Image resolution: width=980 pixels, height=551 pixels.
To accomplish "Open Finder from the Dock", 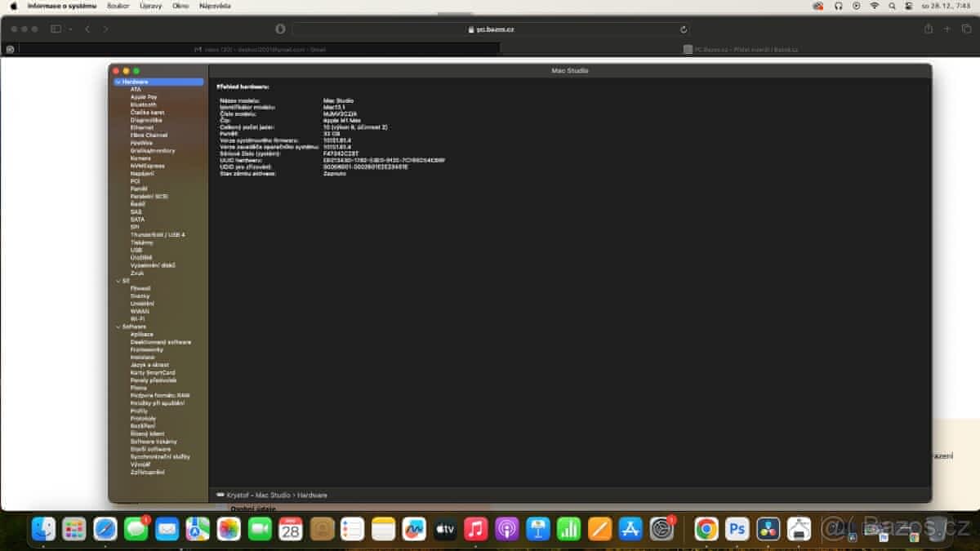I will pyautogui.click(x=43, y=529).
